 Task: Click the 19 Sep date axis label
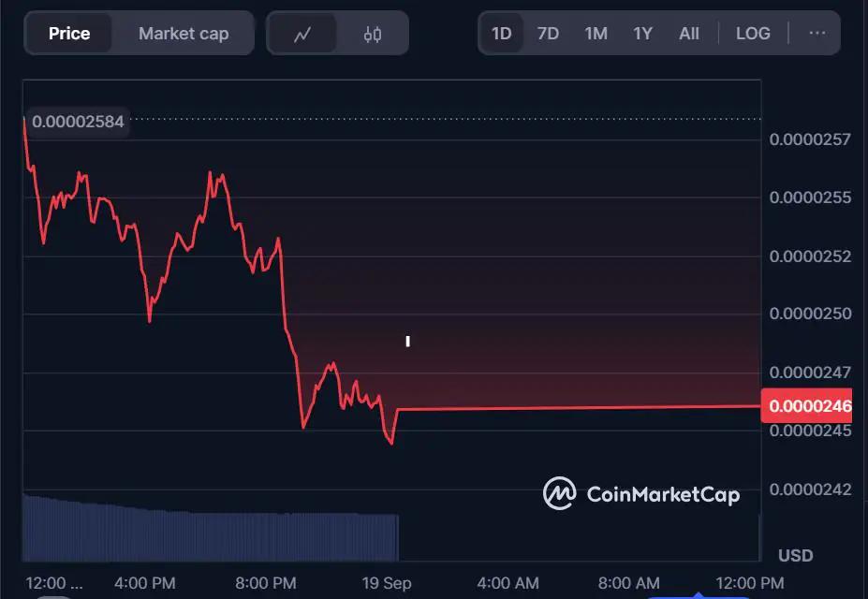coord(387,583)
